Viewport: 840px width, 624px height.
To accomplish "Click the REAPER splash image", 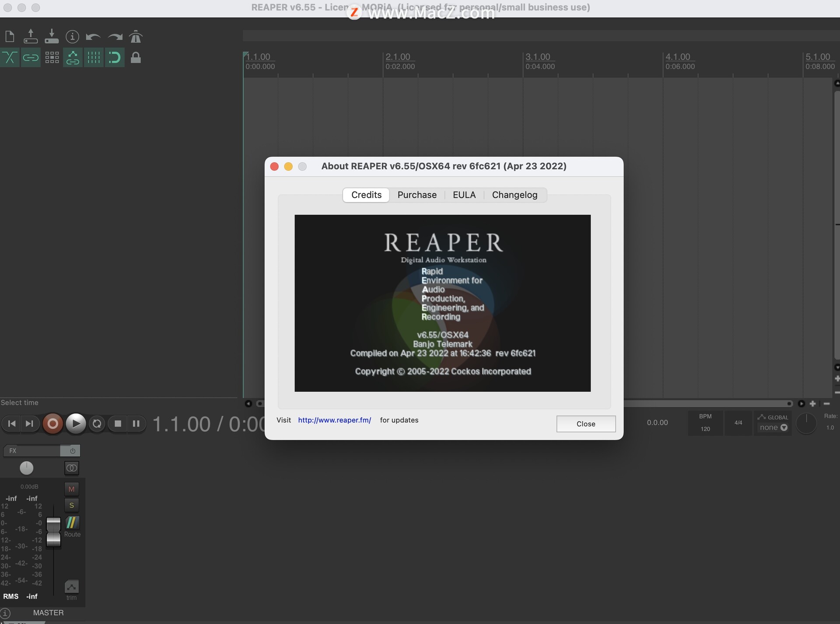I will coord(442,303).
